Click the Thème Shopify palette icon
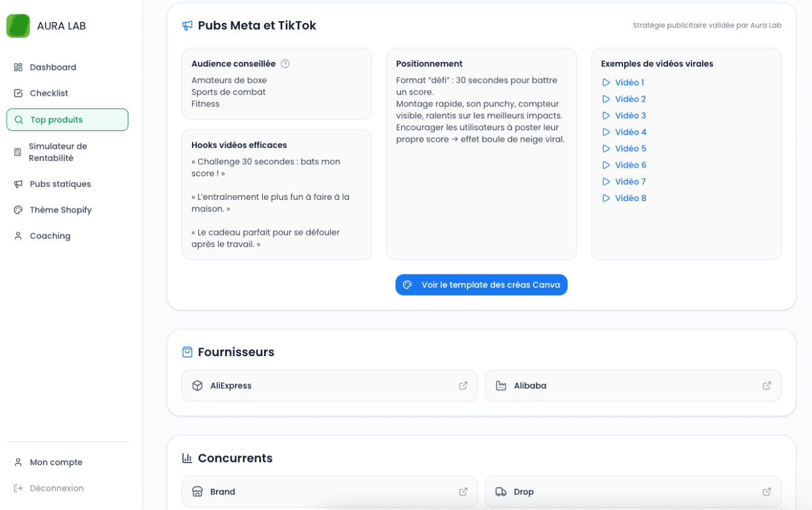Image resolution: width=812 pixels, height=510 pixels. click(x=18, y=210)
